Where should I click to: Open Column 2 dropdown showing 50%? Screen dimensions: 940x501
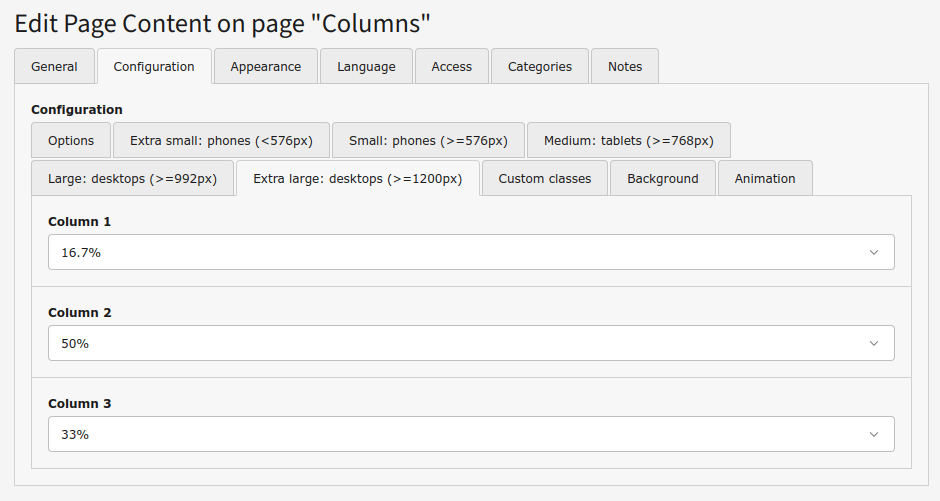(x=470, y=344)
